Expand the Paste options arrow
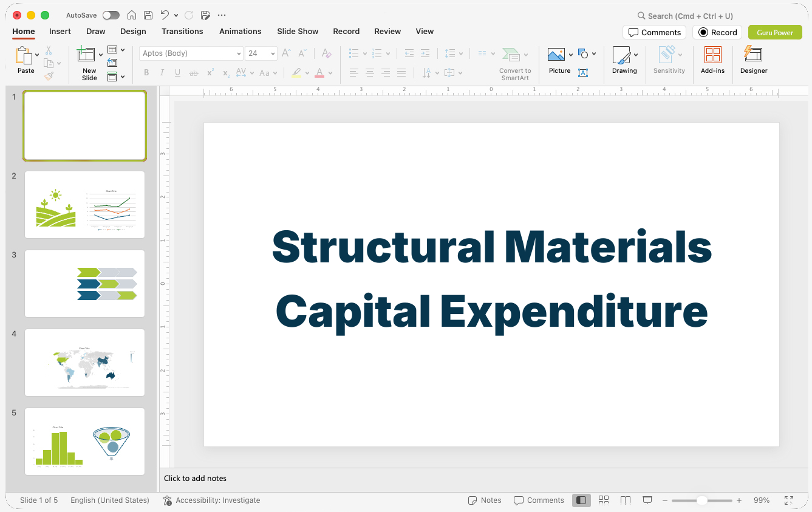The width and height of the screenshot is (812, 512). click(38, 55)
